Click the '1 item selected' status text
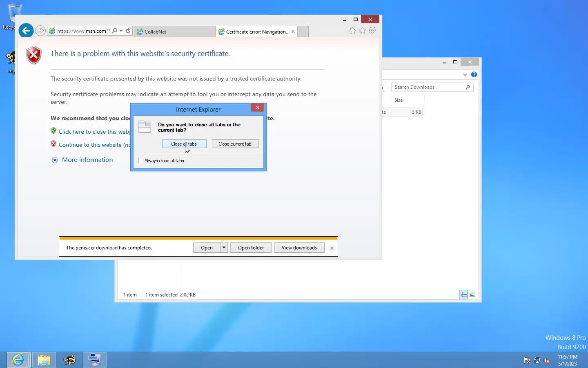 (161, 295)
